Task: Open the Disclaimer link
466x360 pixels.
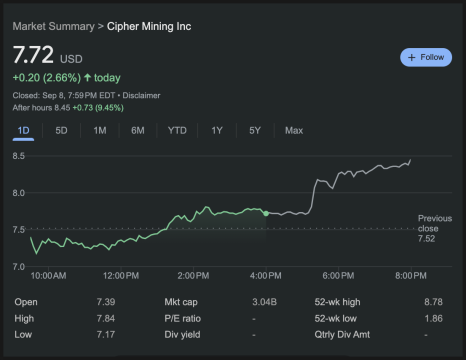Action: 141,96
